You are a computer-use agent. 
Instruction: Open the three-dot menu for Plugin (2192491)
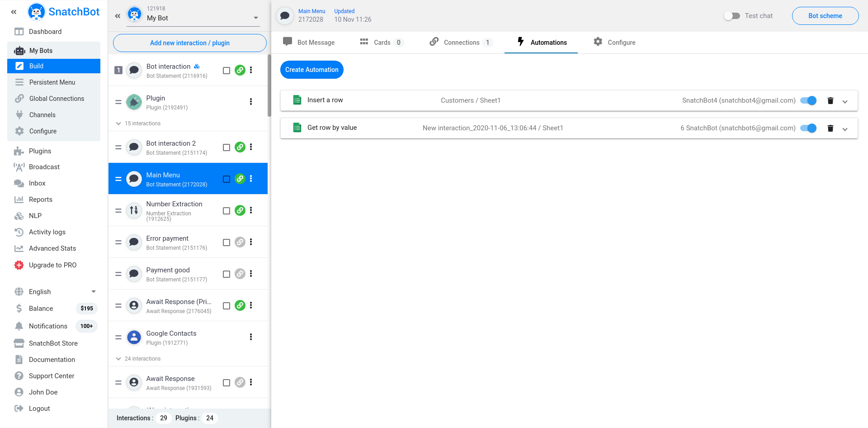[x=251, y=102]
